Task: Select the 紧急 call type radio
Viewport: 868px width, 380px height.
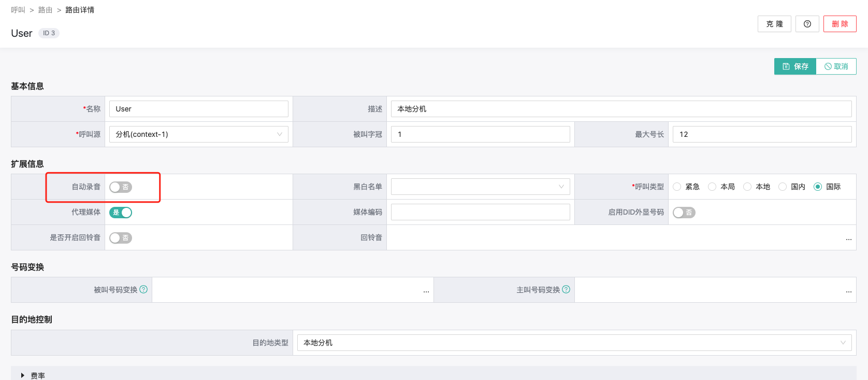Action: tap(677, 187)
